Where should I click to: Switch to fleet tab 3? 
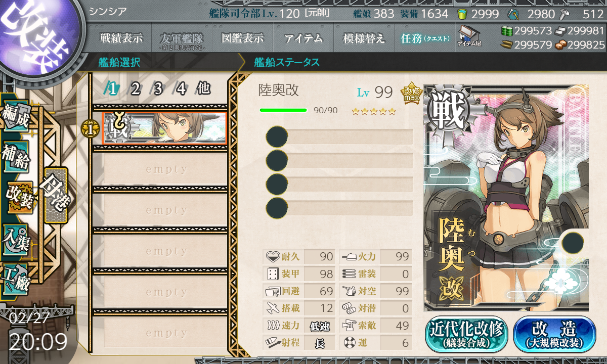[x=158, y=89]
